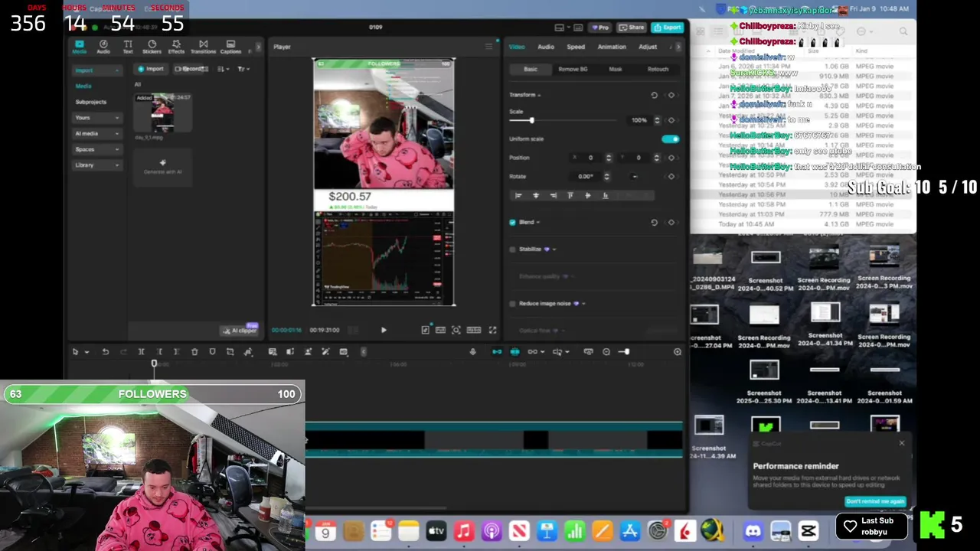Click the timeline zoom-out magnifier icon

[x=606, y=351]
